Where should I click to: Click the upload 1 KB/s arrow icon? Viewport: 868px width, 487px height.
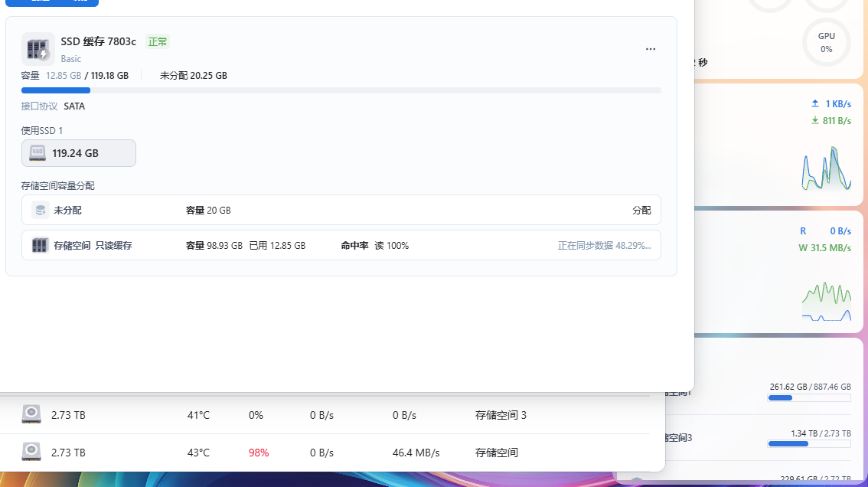pos(815,103)
